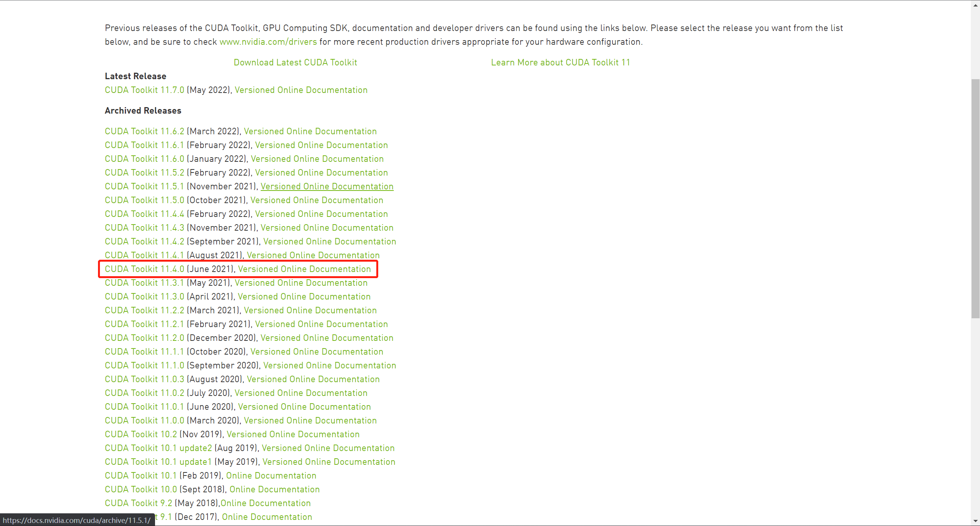Open Versioned Online Documentation for 11.7.0
The width and height of the screenshot is (980, 526).
(x=301, y=90)
